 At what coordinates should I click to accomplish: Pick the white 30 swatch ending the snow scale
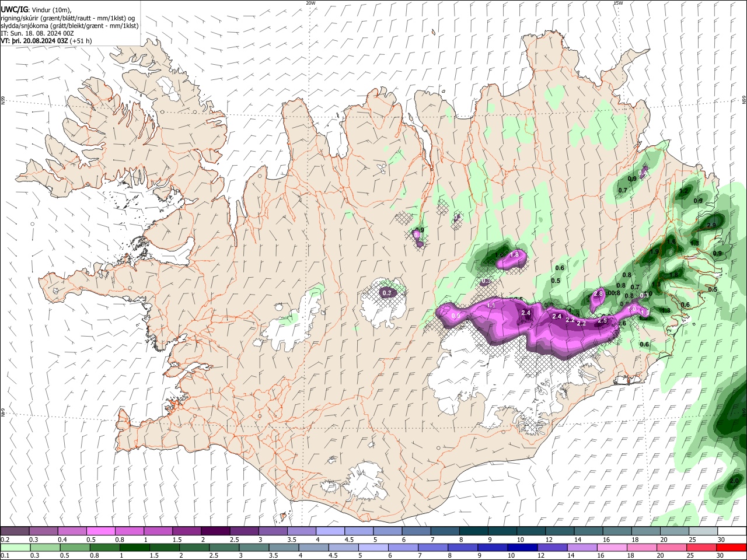(x=732, y=531)
